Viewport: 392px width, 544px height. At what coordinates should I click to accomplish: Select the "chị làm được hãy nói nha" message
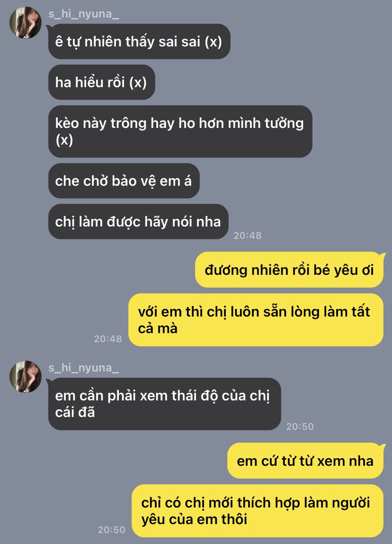tap(138, 221)
